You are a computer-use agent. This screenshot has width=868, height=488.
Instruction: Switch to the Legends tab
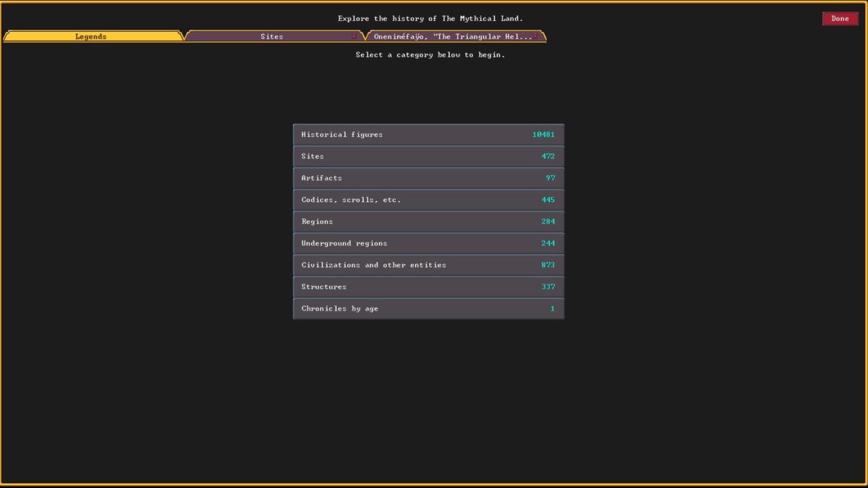(x=91, y=36)
